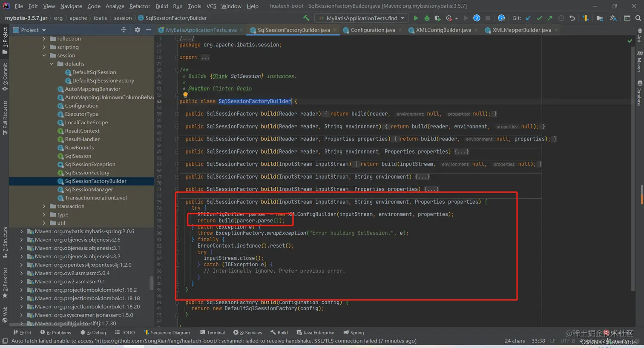Rollback changes with undo arrow icon
This screenshot has width=644, height=348.
(x=572, y=18)
